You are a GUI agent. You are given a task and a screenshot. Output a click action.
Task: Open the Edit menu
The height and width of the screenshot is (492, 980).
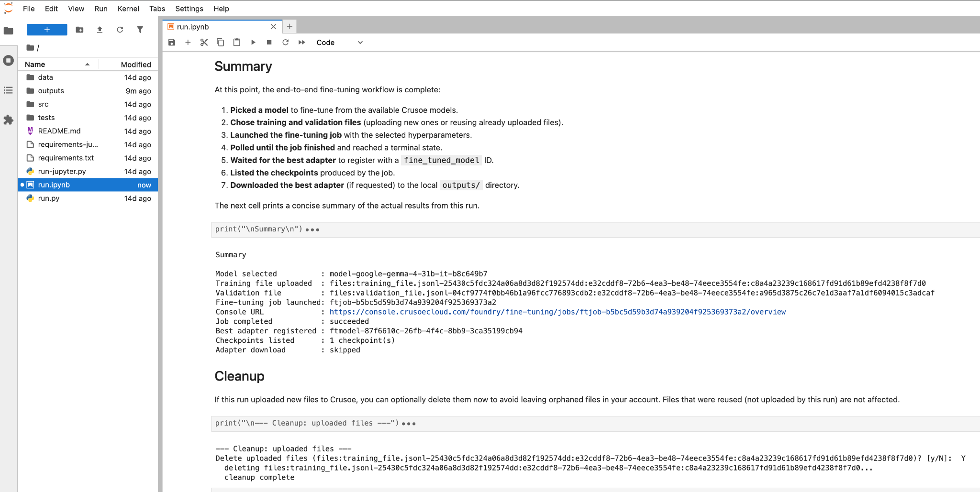(51, 9)
